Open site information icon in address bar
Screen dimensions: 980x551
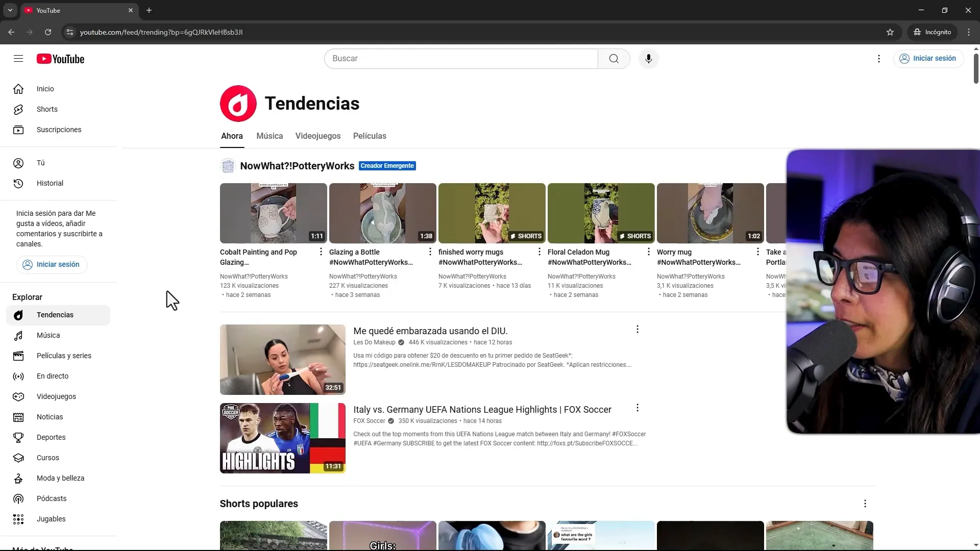[x=70, y=32]
